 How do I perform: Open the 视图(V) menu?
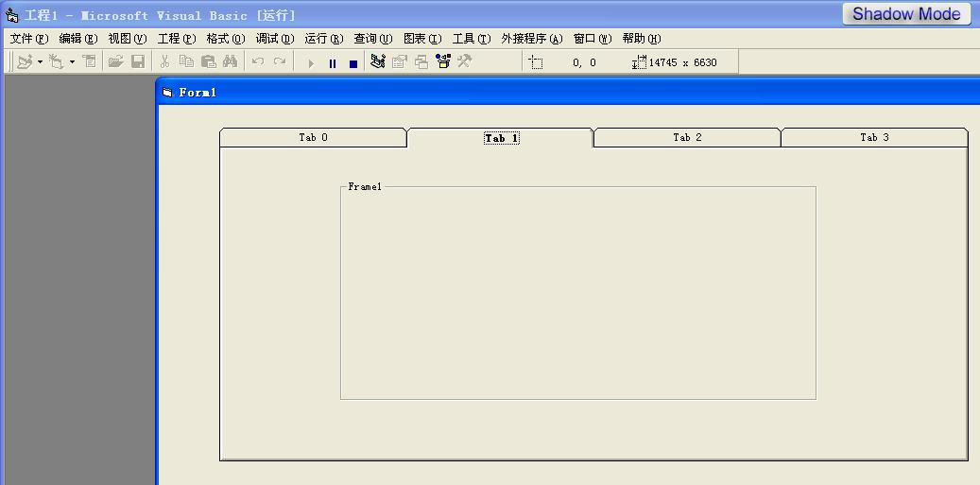pos(128,39)
